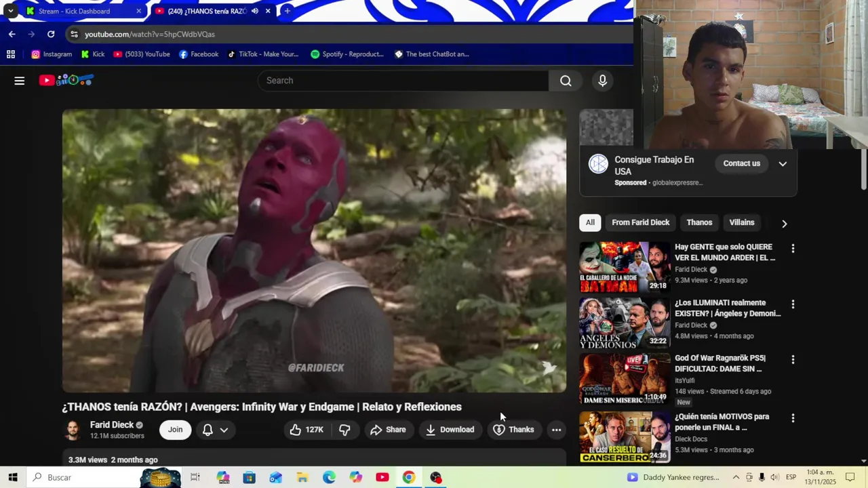The image size is (868, 488).
Task: Open options for God Of War video
Action: coord(793,360)
